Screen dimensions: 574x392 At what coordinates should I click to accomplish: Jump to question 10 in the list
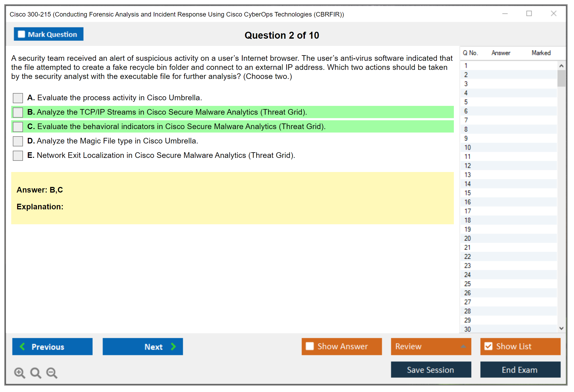pos(467,147)
